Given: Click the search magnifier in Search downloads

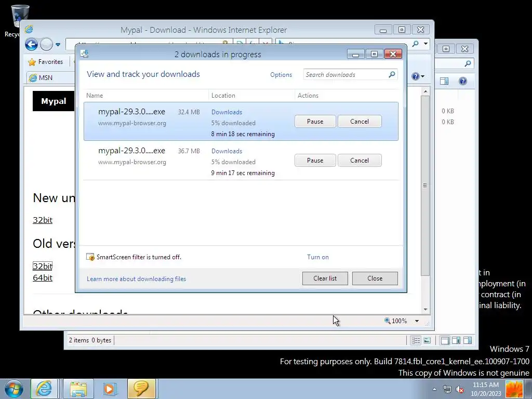Looking at the screenshot, I should click(392, 74).
